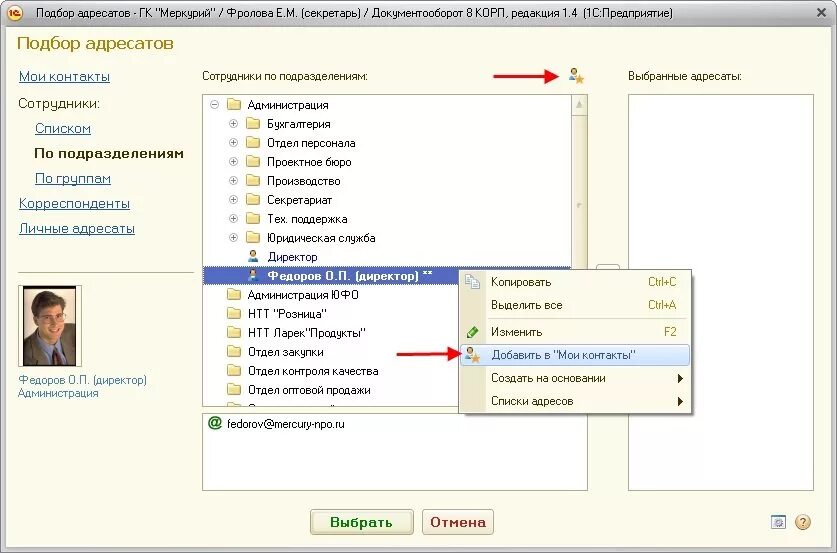Open the form settings icon near help
837x553 pixels.
[x=778, y=522]
